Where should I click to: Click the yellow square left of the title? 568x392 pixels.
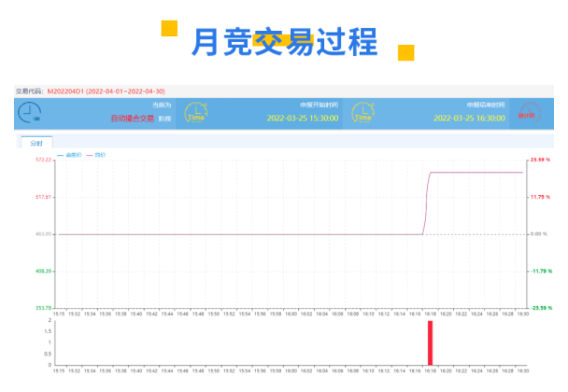[x=169, y=28]
